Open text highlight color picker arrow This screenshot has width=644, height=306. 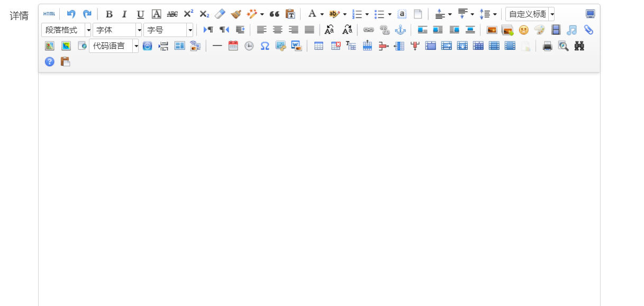coord(344,14)
